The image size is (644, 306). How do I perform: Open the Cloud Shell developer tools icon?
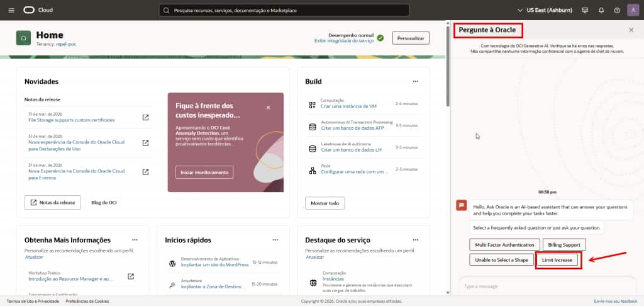[x=586, y=10]
